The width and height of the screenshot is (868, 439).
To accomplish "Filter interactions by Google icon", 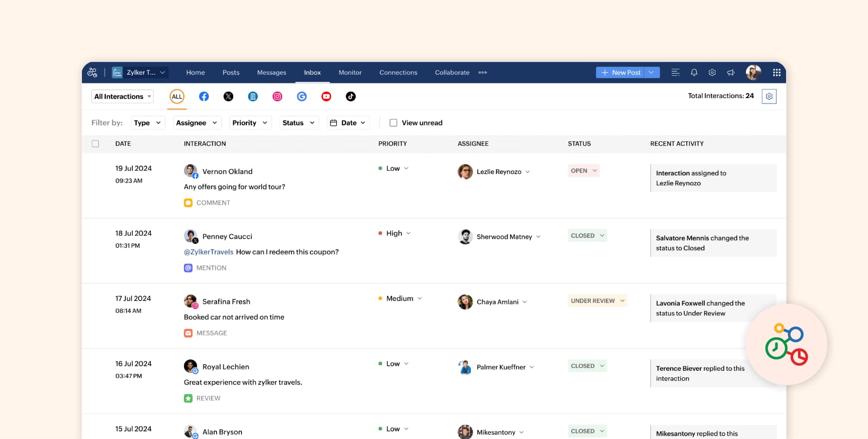I will (302, 96).
